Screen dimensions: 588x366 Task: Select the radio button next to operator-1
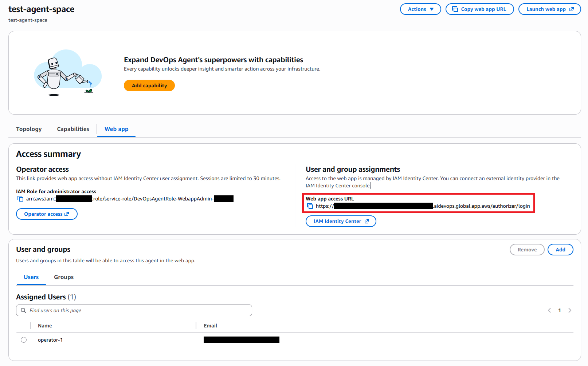(x=24, y=339)
